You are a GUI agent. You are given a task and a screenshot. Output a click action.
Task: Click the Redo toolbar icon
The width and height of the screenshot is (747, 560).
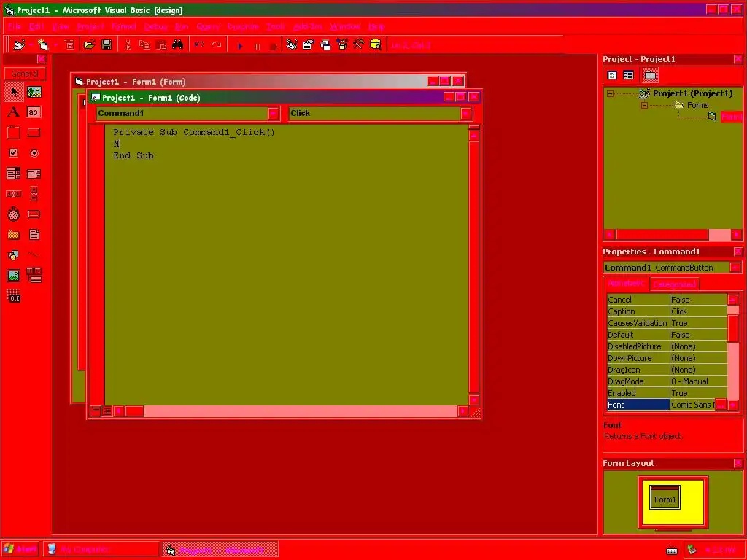click(x=216, y=44)
